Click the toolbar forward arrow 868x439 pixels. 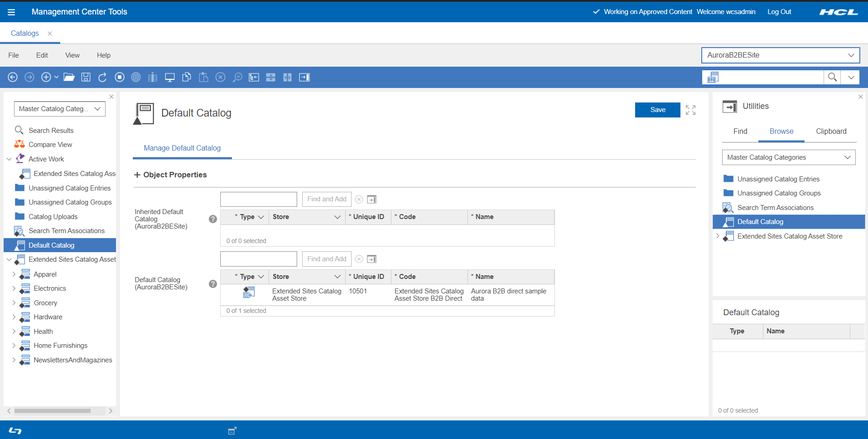(x=29, y=78)
